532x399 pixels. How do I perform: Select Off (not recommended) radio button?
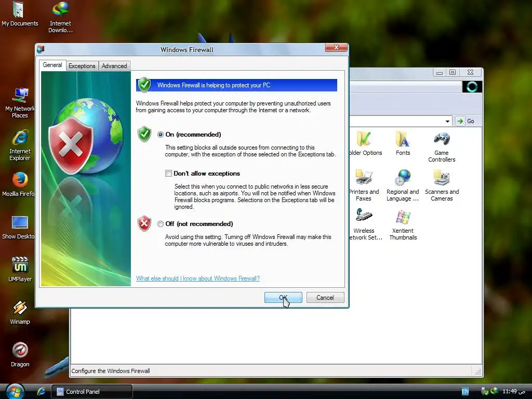[161, 224]
